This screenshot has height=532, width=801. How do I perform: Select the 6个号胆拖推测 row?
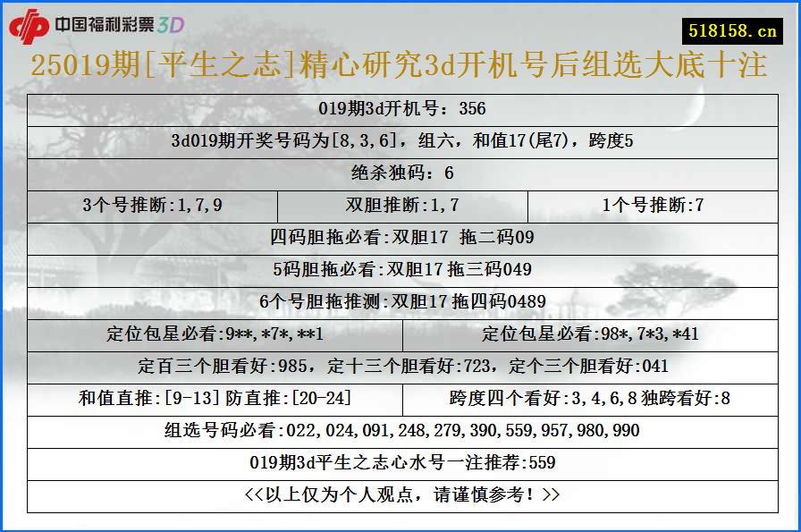[x=400, y=300]
